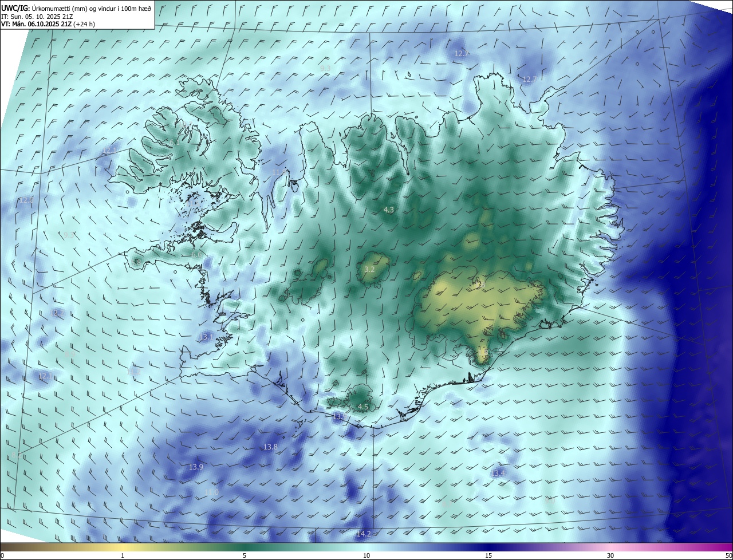Click the 14.2 value label above the color bar
The height and width of the screenshot is (560, 733).
pos(364,534)
